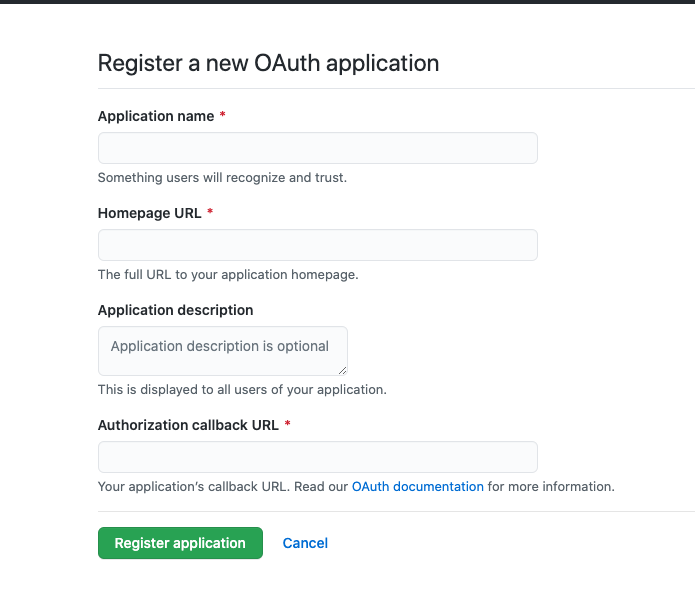Click the Cancel link
The height and width of the screenshot is (595, 695).
[x=305, y=543]
